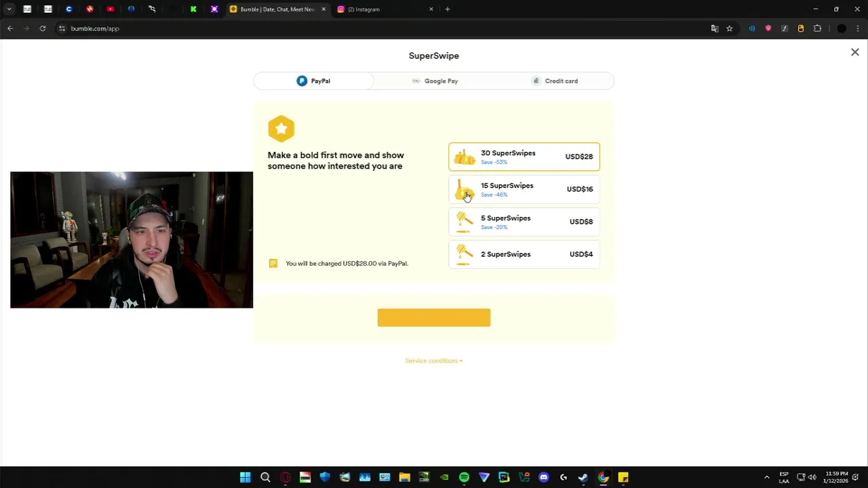
Task: Open Steam from the taskbar
Action: pos(583,477)
